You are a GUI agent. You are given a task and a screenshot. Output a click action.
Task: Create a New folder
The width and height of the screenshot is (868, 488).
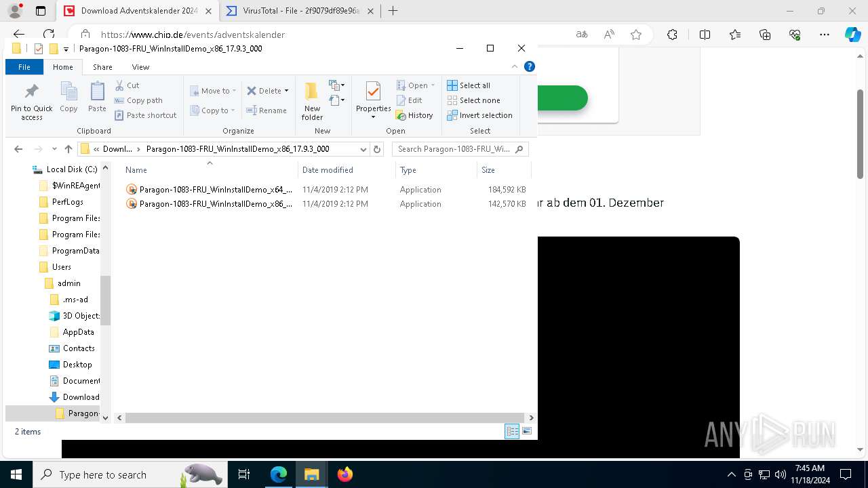click(x=312, y=101)
